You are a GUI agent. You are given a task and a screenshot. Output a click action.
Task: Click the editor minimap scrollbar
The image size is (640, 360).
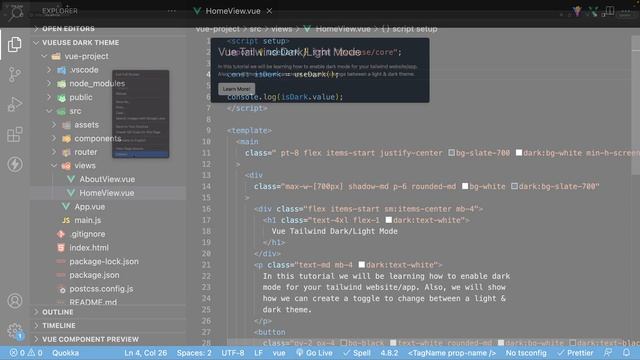[636, 105]
